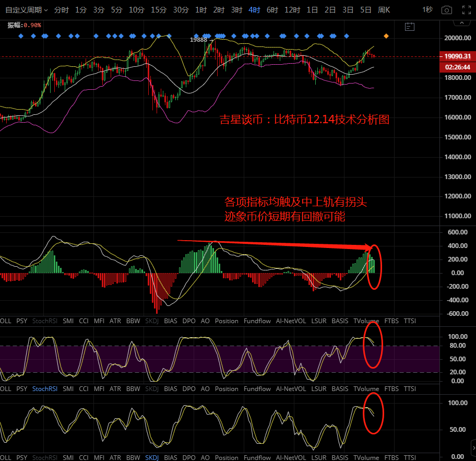
Task: Open the calendar events icon above the chart
Action: click(x=409, y=27)
